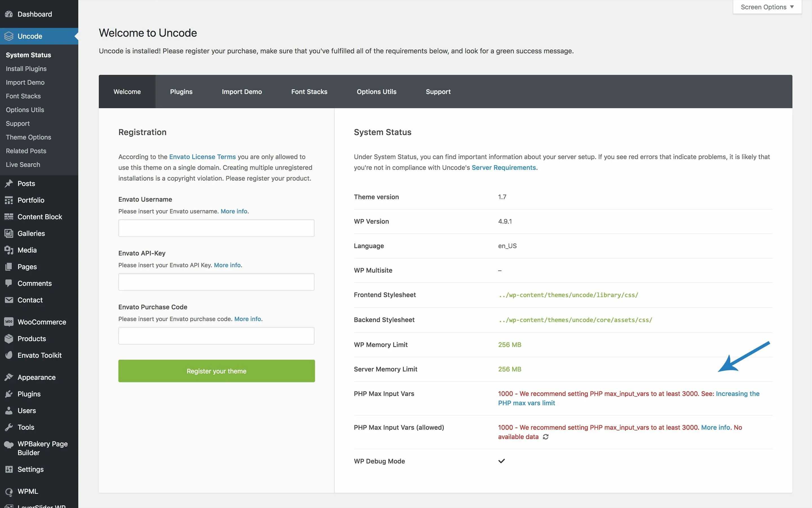The width and height of the screenshot is (812, 508).
Task: Focus the Envato Purchase Code input field
Action: tap(216, 336)
